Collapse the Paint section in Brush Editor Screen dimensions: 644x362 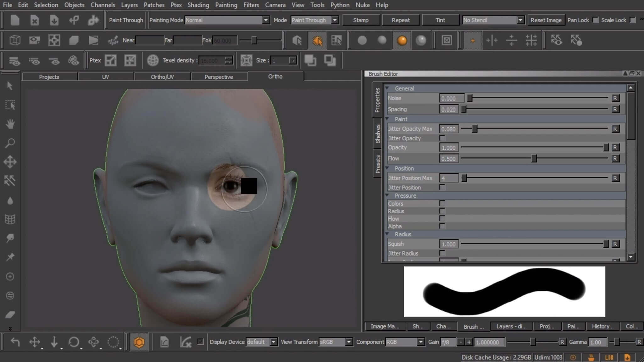[x=387, y=119]
